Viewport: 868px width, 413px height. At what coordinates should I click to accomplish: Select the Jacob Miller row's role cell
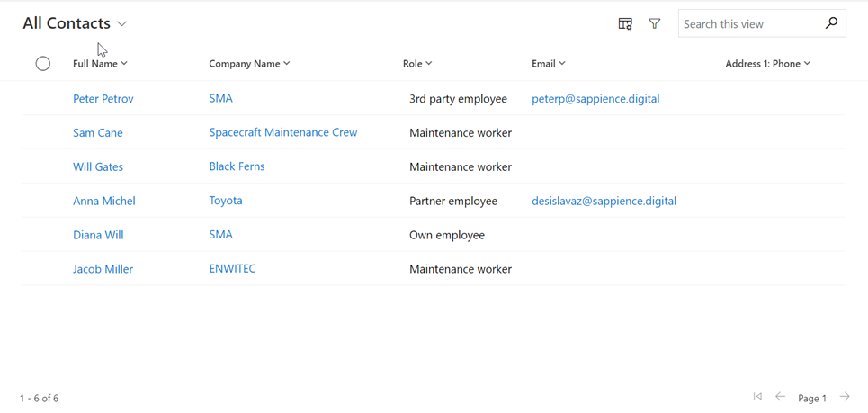tap(461, 269)
